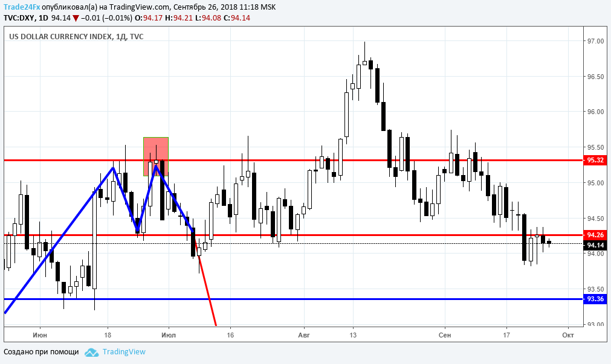Click the open value O:94.17
The image size is (611, 364).
point(149,18)
